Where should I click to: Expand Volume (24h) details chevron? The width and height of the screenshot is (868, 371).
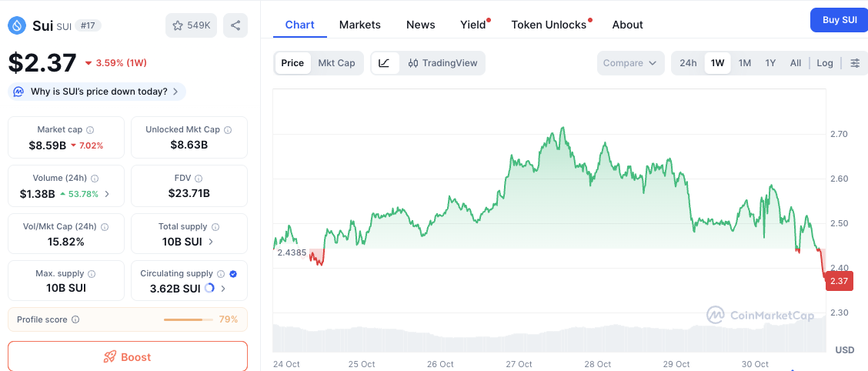coord(107,194)
